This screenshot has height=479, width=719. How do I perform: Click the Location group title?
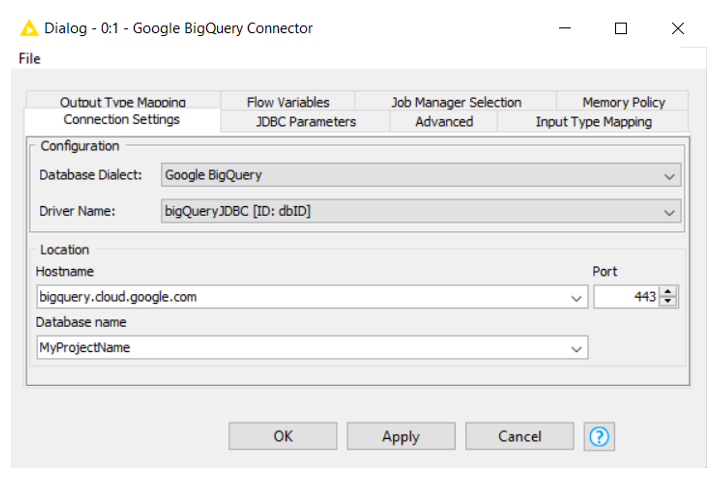tap(65, 250)
